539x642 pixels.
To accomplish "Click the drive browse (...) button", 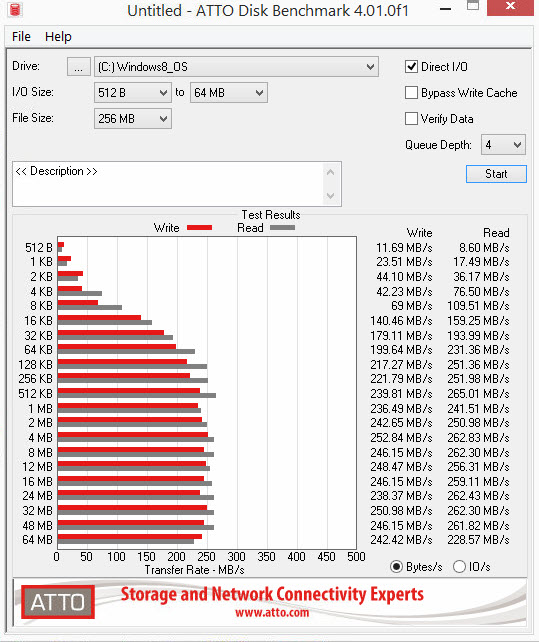I will [79, 67].
